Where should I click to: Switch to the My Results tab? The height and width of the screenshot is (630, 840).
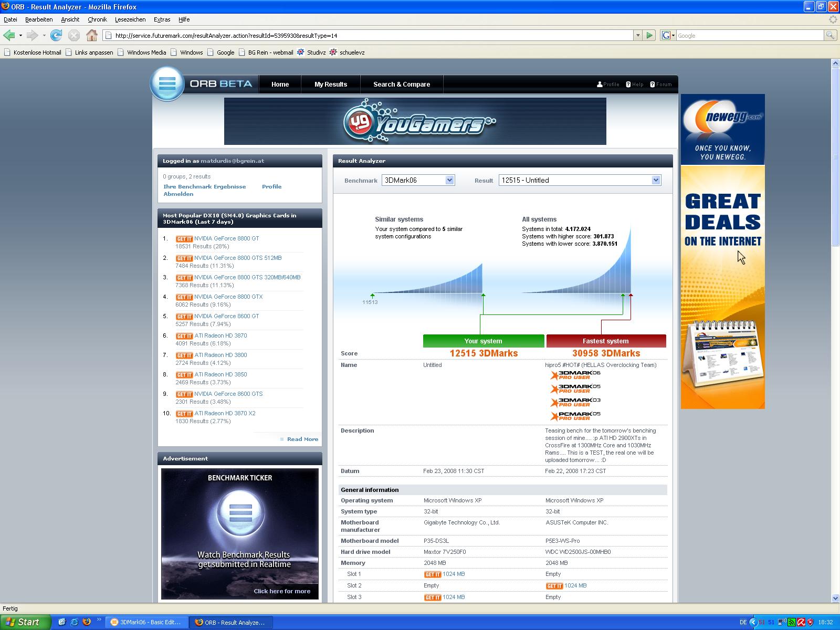(x=331, y=84)
